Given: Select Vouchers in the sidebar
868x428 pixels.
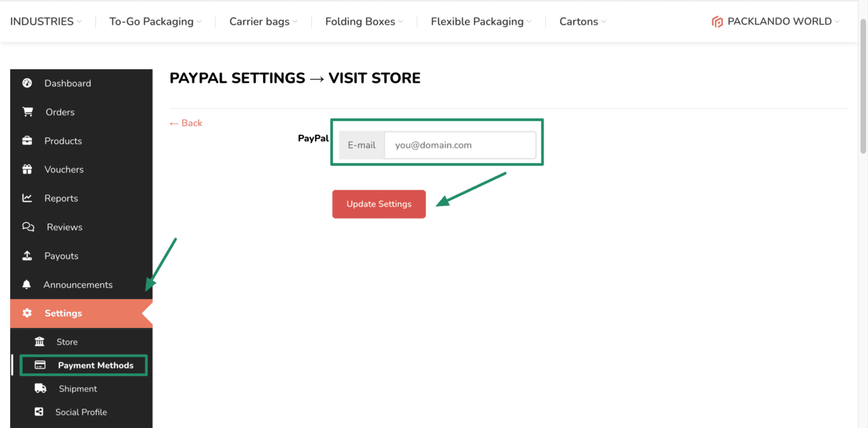Looking at the screenshot, I should [81, 170].
